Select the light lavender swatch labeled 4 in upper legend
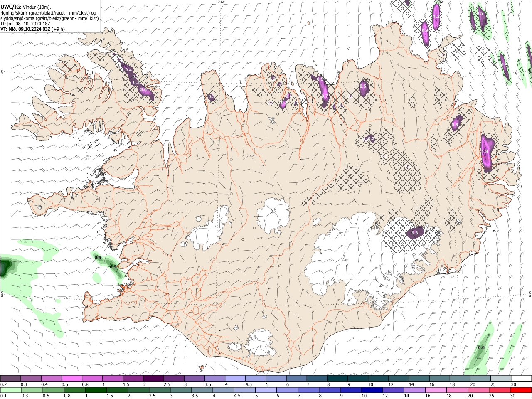 (x=235, y=379)
